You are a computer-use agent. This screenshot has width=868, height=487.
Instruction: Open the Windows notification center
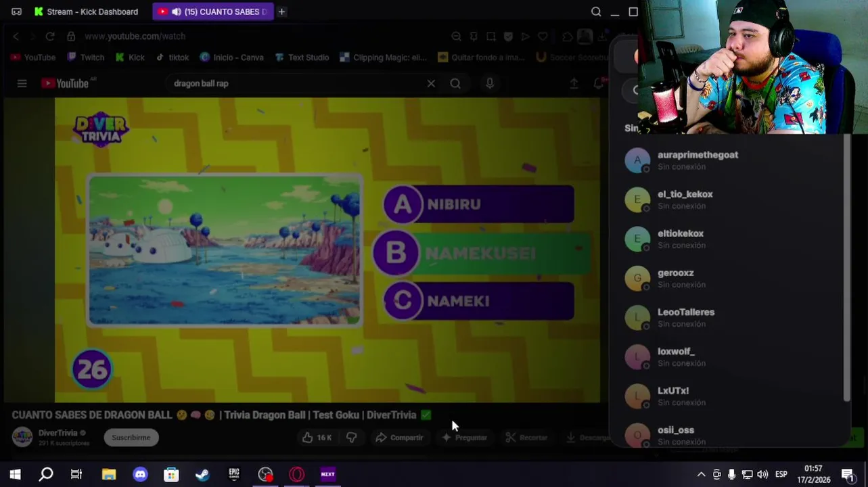pos(848,474)
